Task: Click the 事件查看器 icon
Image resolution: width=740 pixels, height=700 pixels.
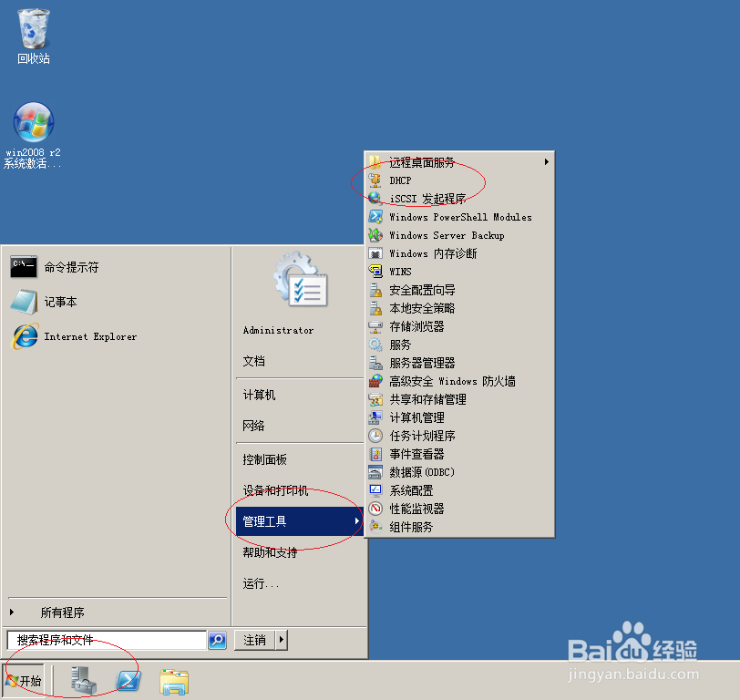Action: click(x=375, y=454)
